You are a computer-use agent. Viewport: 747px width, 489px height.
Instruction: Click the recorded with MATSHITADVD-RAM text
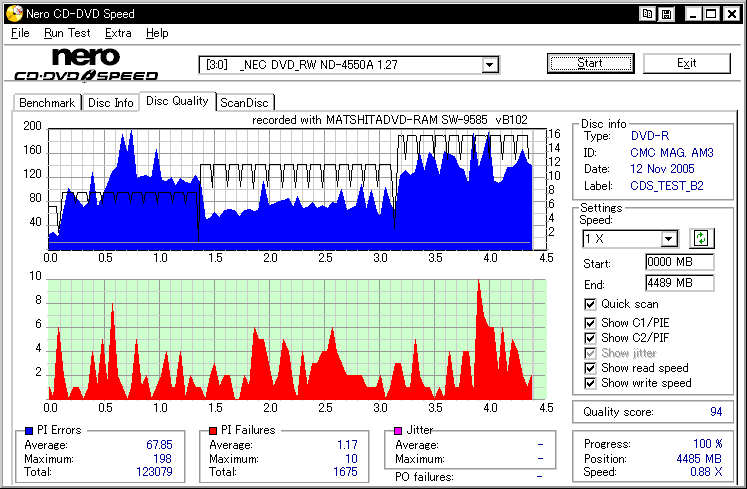[x=389, y=120]
